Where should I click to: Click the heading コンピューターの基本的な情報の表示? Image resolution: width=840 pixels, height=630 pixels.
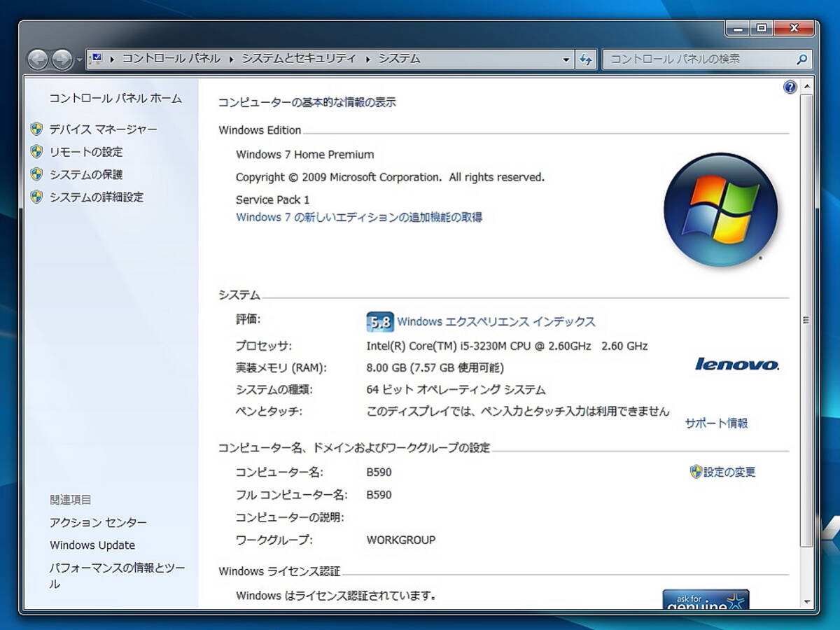[307, 102]
